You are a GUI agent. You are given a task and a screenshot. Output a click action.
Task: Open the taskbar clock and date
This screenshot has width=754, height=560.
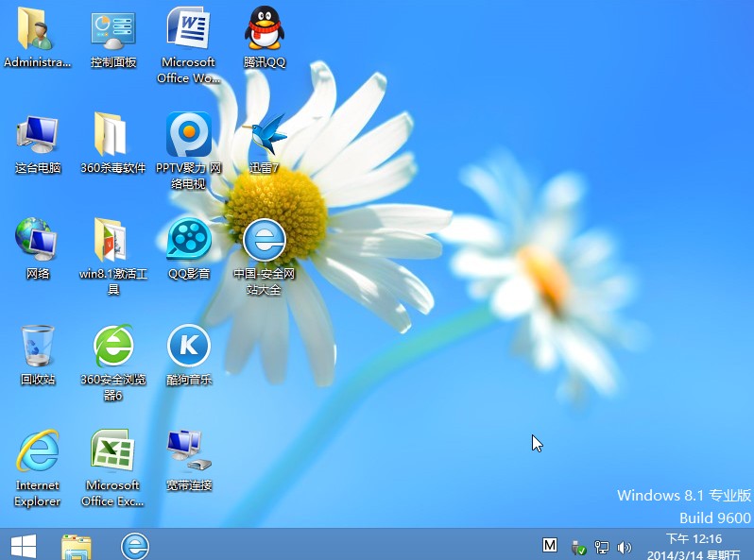tap(698, 546)
